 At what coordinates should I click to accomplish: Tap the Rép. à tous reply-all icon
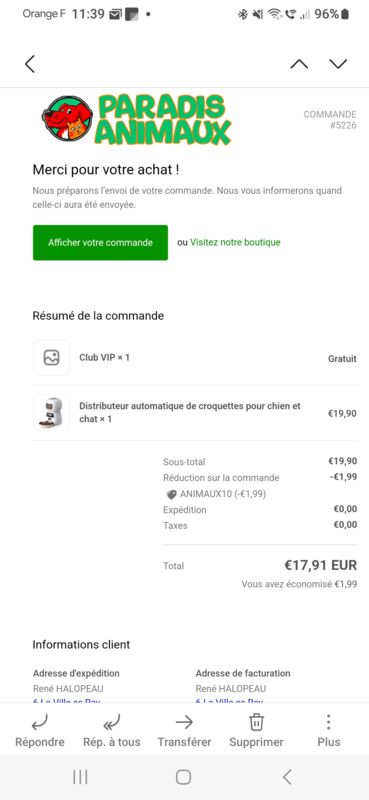pos(111,721)
